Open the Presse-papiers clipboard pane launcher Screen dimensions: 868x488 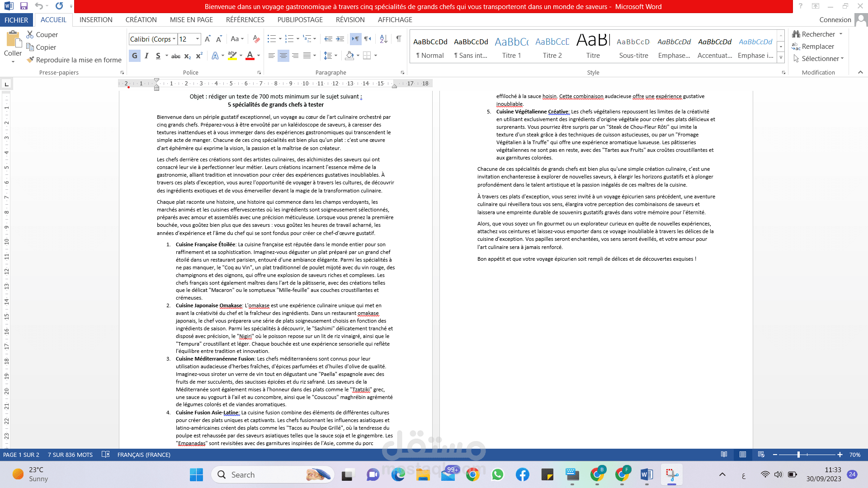[122, 73]
